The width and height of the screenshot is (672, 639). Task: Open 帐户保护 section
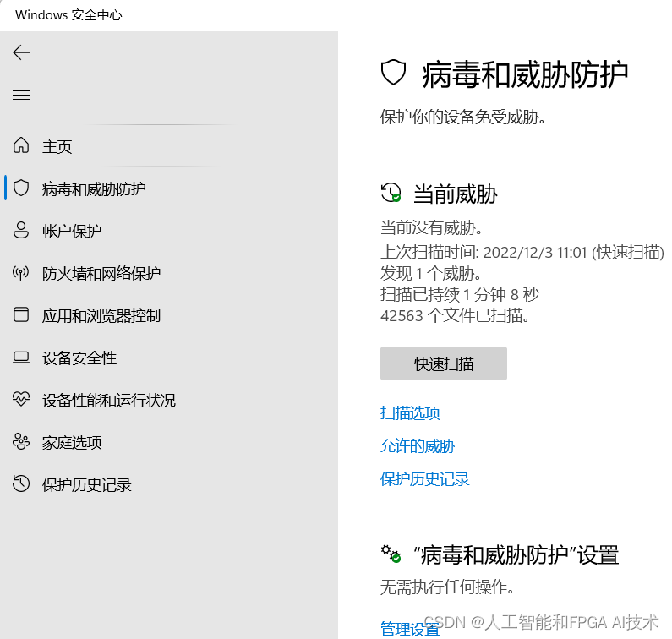point(72,231)
